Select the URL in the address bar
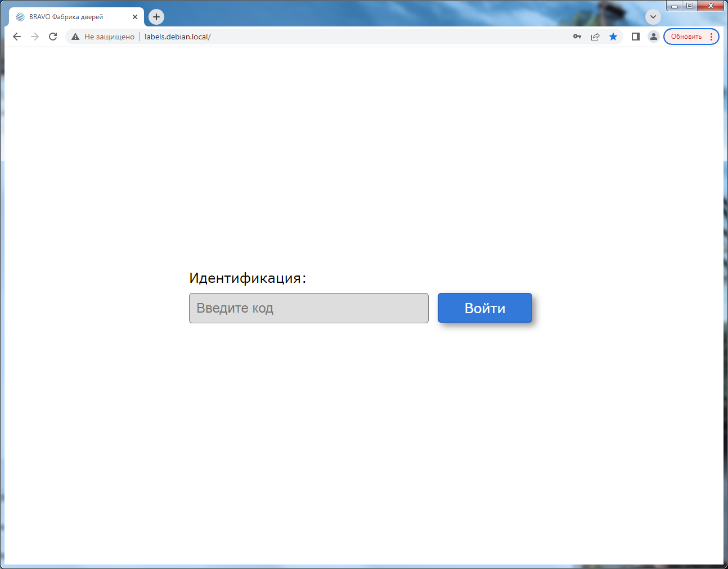Screen dimensions: 728x569 pyautogui.click(x=177, y=36)
